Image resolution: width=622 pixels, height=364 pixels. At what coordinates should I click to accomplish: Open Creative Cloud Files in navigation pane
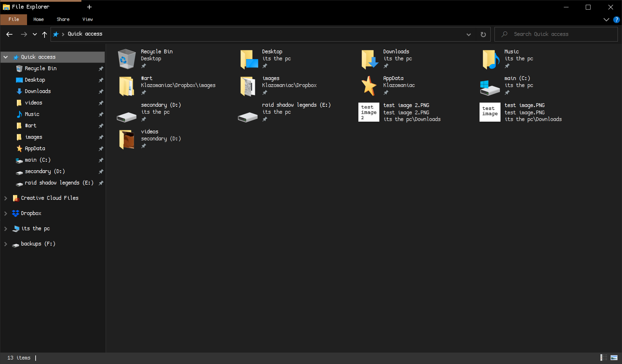tap(50, 198)
